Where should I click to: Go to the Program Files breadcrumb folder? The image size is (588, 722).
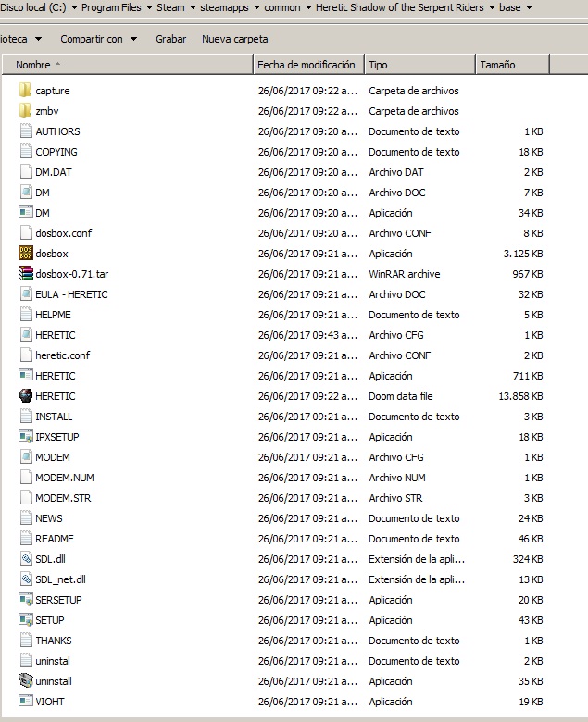[111, 7]
